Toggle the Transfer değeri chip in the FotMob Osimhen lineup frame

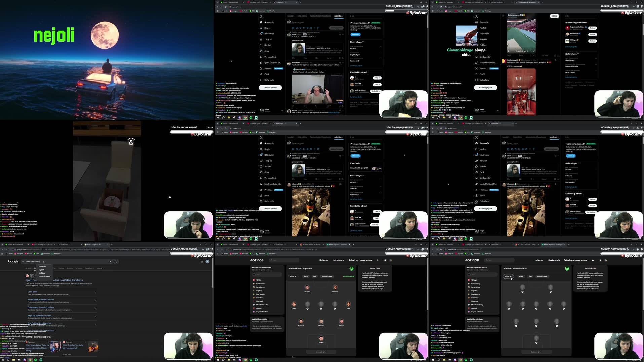327,277
